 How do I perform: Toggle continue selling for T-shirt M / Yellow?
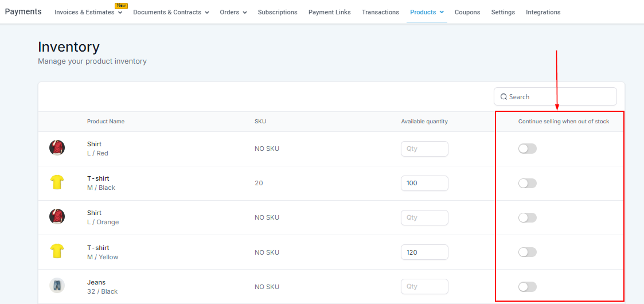tap(528, 252)
